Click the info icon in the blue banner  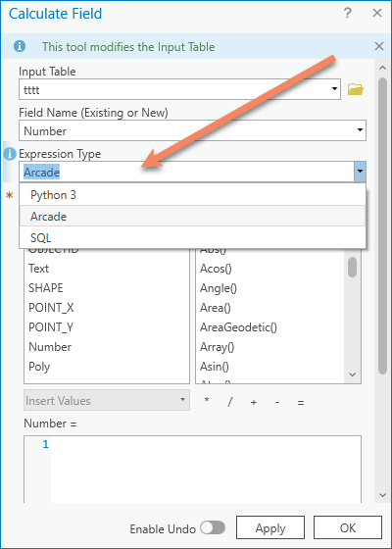tap(20, 46)
